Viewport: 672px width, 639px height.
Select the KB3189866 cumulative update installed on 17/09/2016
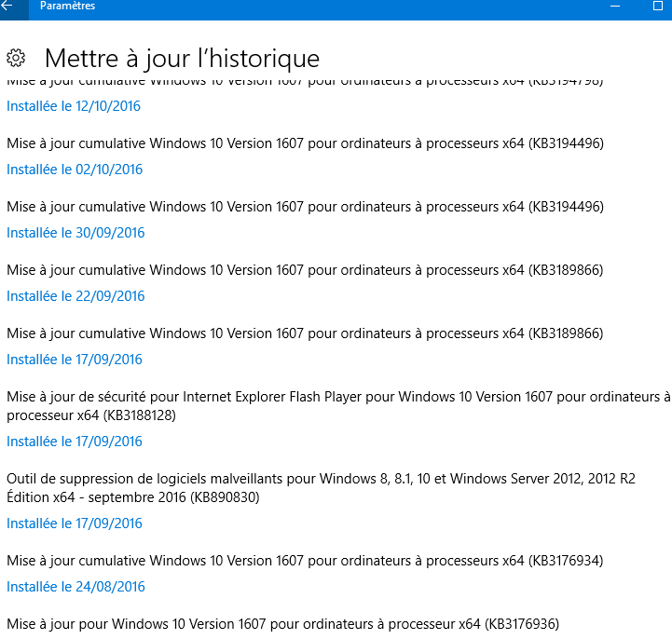[305, 333]
